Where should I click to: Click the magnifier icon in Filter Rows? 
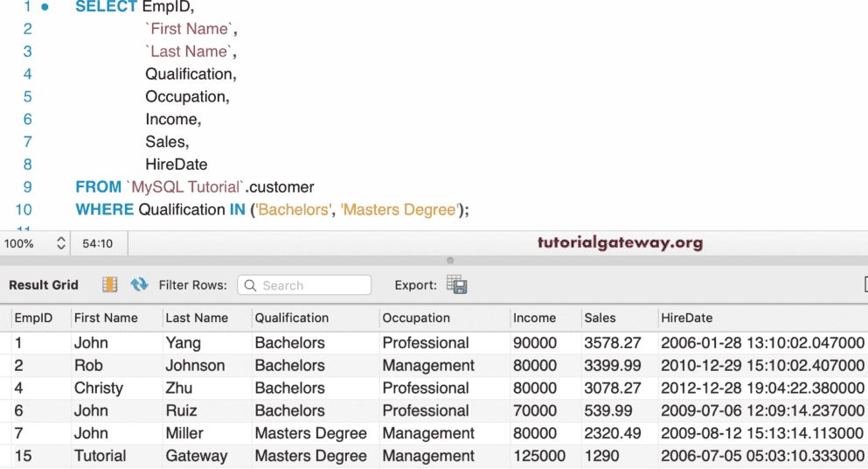[251, 285]
